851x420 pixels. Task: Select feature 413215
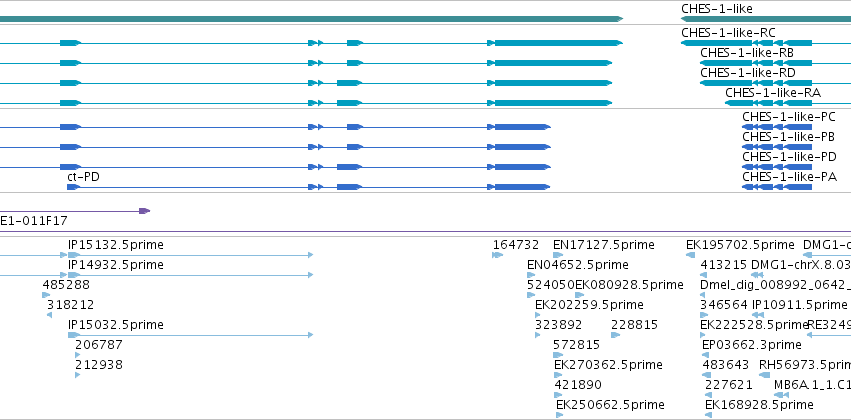click(x=723, y=265)
